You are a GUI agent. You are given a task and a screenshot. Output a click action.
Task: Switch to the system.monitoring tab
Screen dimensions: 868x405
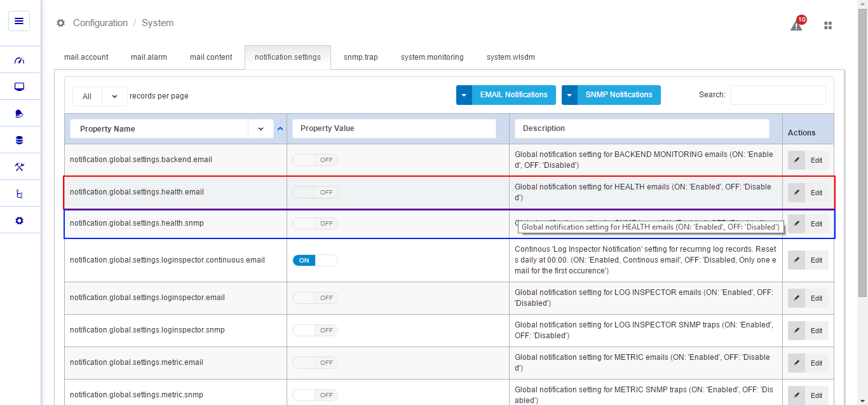coord(432,57)
